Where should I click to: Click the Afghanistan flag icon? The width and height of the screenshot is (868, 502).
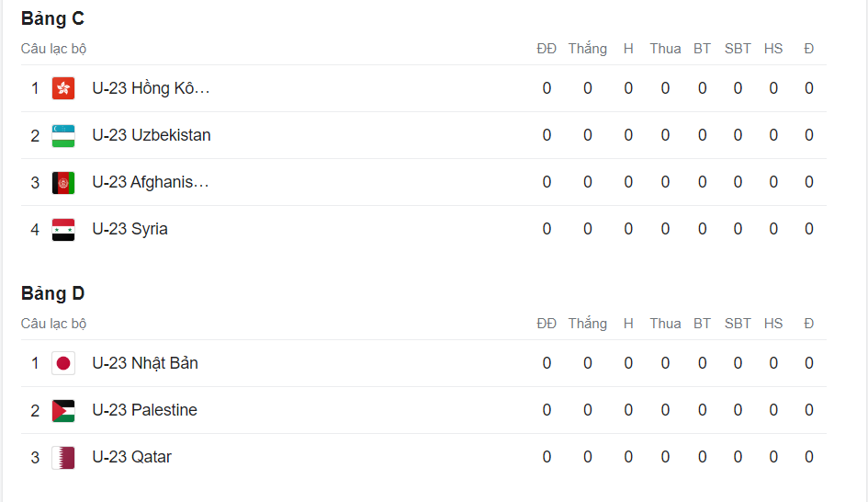click(x=63, y=182)
